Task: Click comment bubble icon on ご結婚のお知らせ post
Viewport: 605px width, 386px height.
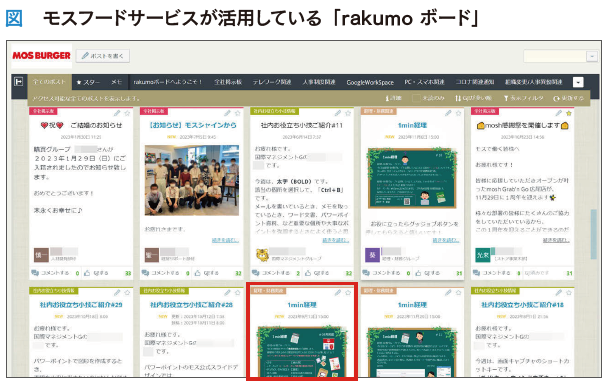Action: tap(35, 273)
